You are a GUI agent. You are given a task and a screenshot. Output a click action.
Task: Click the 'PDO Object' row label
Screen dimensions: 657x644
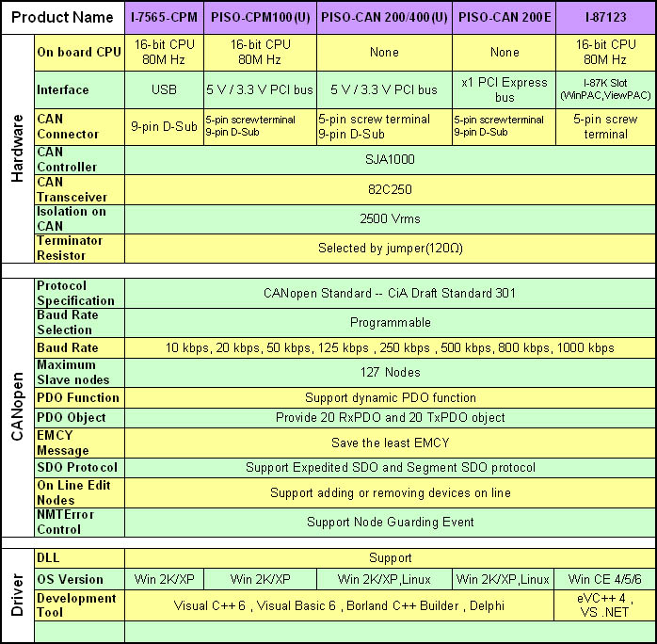click(x=79, y=418)
